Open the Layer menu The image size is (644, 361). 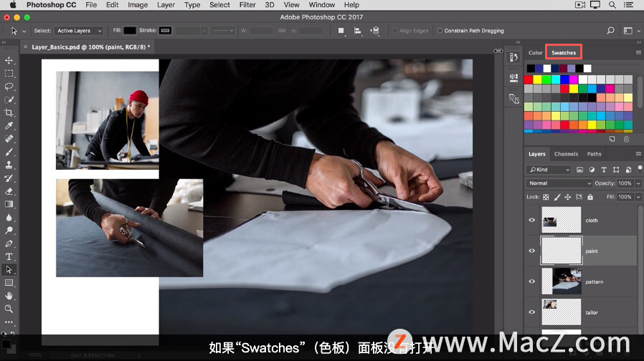pos(166,5)
